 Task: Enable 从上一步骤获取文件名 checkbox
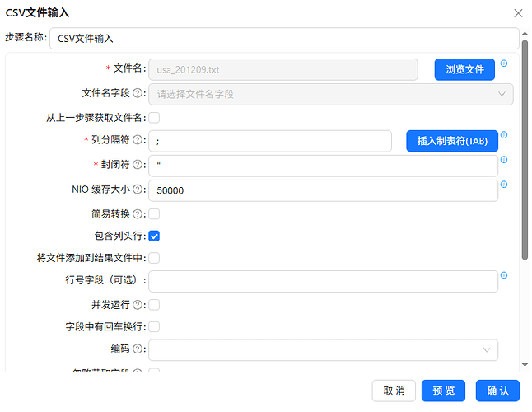(x=154, y=118)
